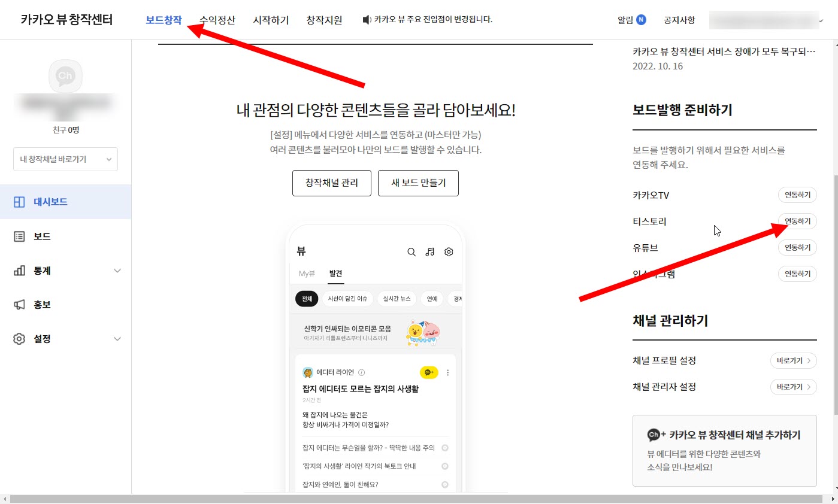Click the music note icon in preview
Viewport: 838px width, 504px height.
tap(429, 252)
